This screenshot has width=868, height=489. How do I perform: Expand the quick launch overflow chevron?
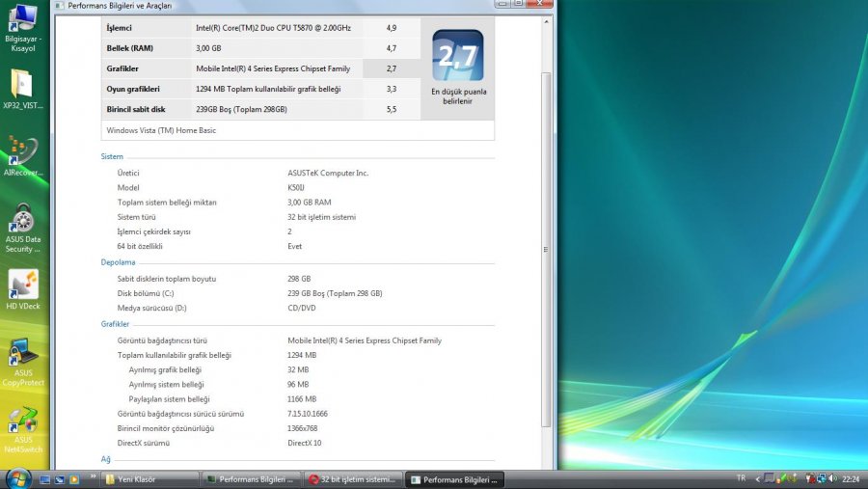pos(93,478)
